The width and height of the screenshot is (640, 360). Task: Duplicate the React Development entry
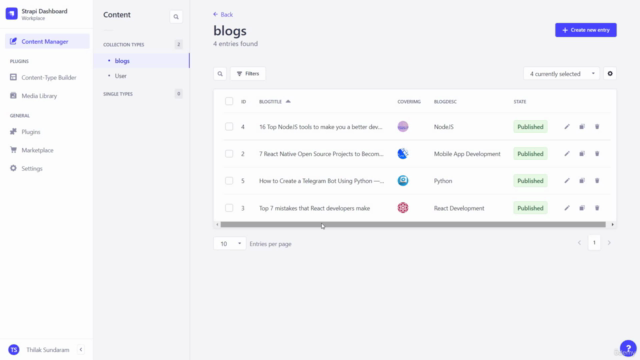point(582,208)
